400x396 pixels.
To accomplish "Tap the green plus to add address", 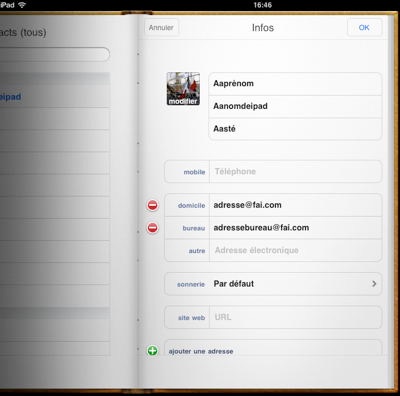I will point(152,351).
